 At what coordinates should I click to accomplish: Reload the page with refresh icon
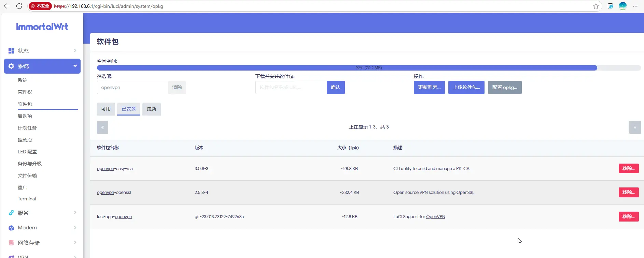pos(19,6)
